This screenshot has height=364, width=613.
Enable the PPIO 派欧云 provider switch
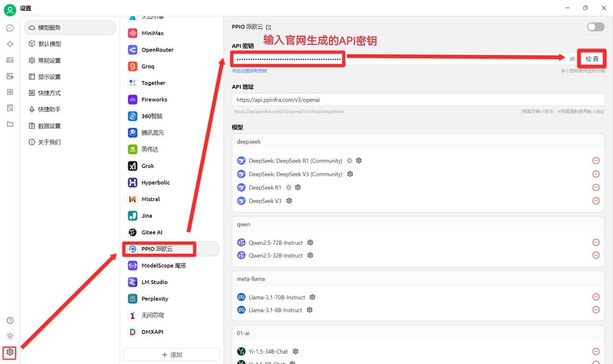[x=596, y=27]
